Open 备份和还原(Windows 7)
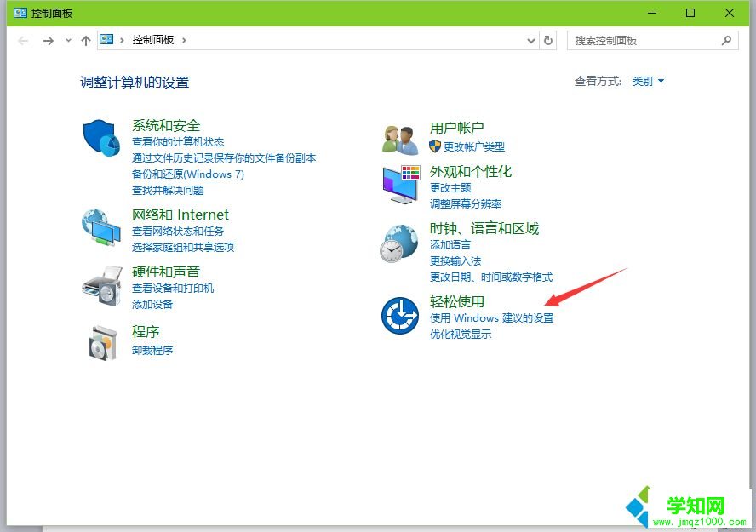This screenshot has width=756, height=532. 188,174
